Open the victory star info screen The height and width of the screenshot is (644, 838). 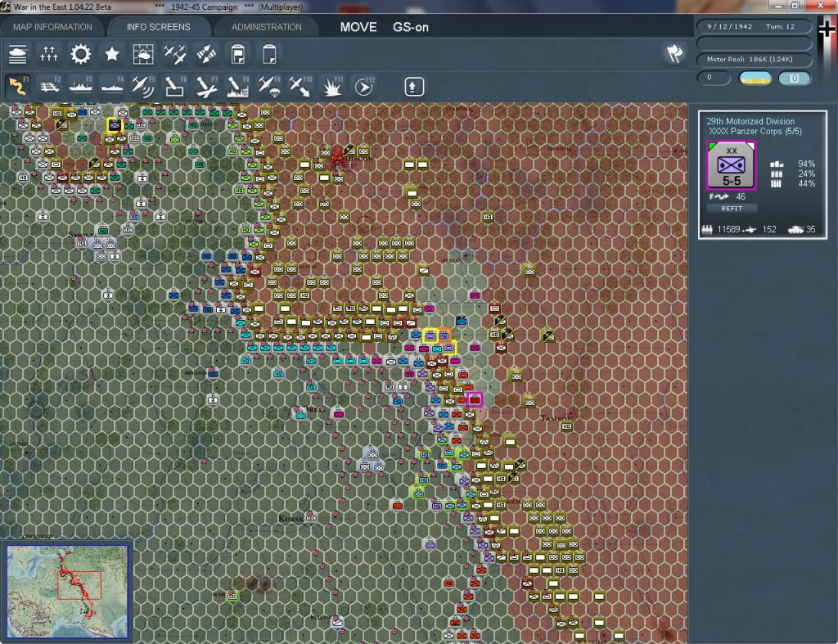tap(111, 54)
